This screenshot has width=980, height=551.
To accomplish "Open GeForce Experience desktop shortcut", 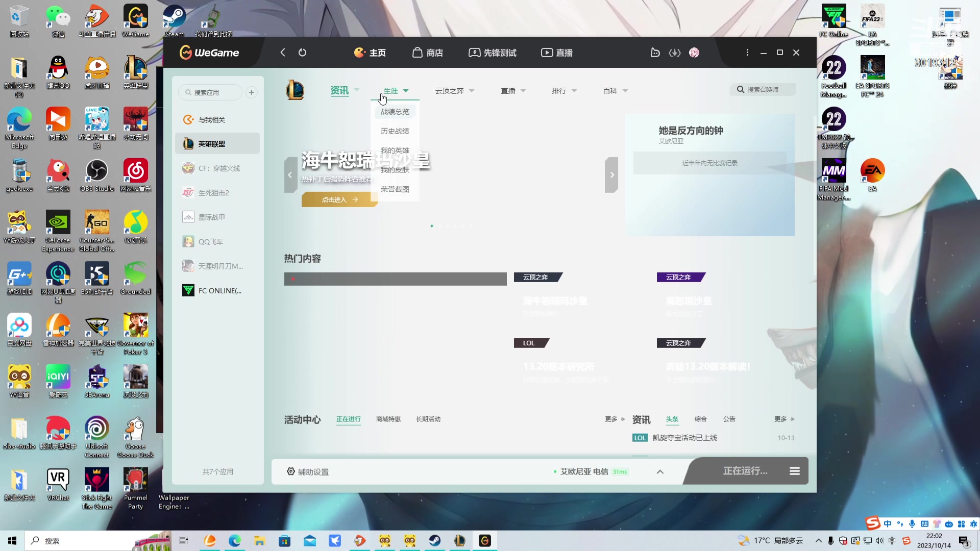I will click(58, 231).
